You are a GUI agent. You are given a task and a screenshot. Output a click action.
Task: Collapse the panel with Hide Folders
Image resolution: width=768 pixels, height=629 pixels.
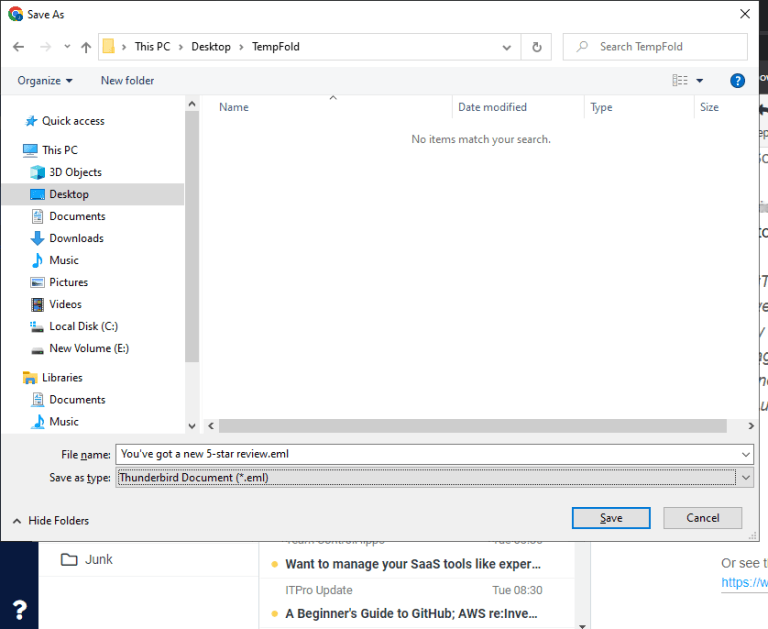click(51, 520)
